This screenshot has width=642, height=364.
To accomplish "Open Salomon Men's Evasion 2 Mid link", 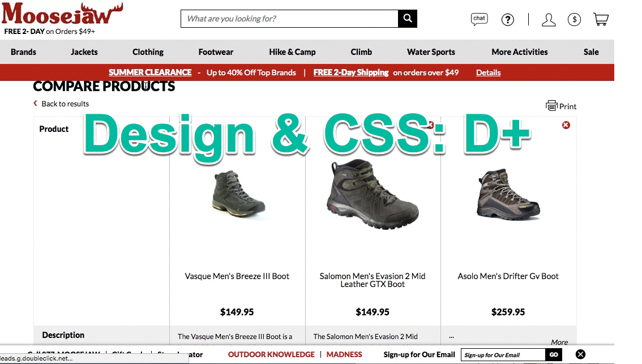I will 372,280.
